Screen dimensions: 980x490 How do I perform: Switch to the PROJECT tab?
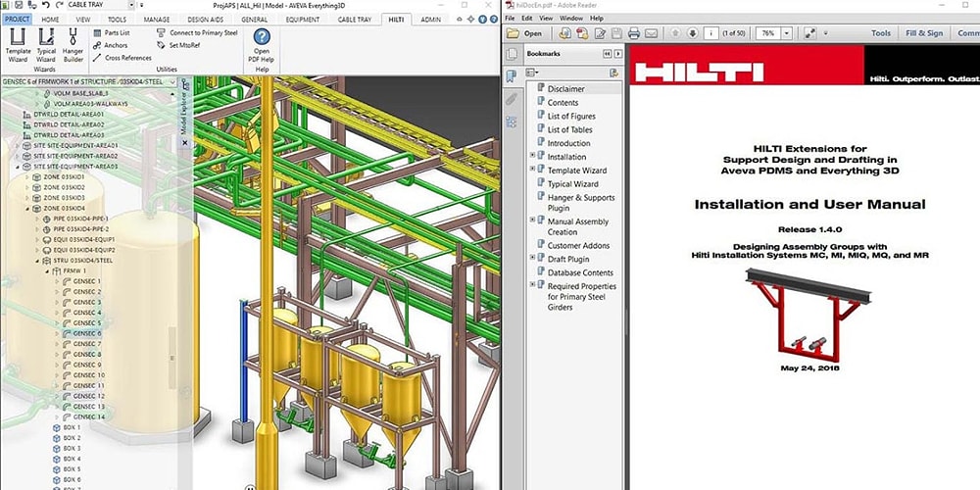17,20
